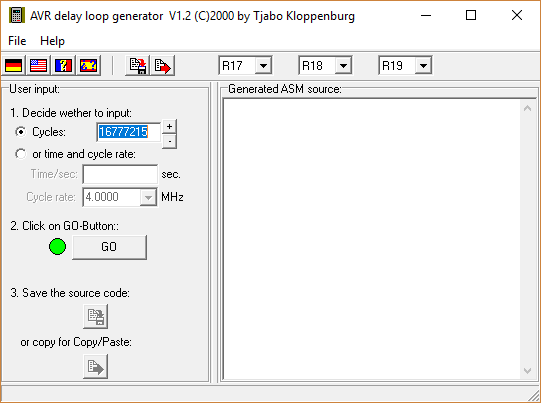The image size is (541, 403).
Task: Click the copy for Copy/Paste button
Action: pyautogui.click(x=96, y=366)
